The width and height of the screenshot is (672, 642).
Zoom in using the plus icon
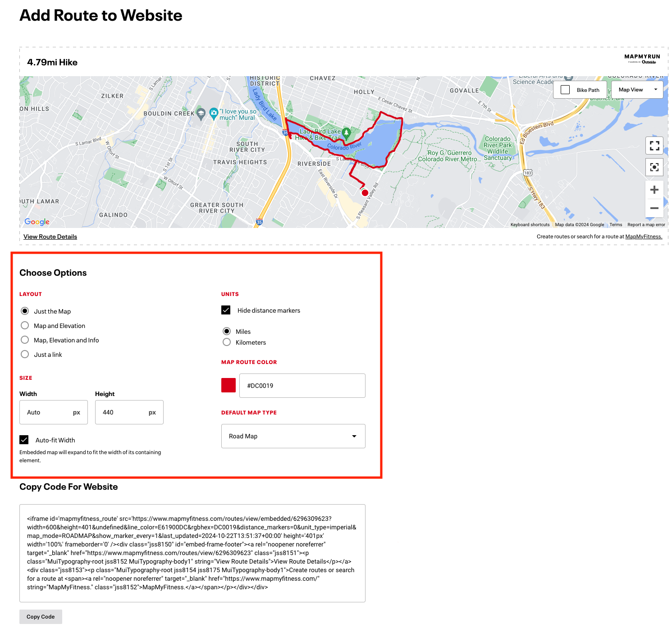(654, 189)
